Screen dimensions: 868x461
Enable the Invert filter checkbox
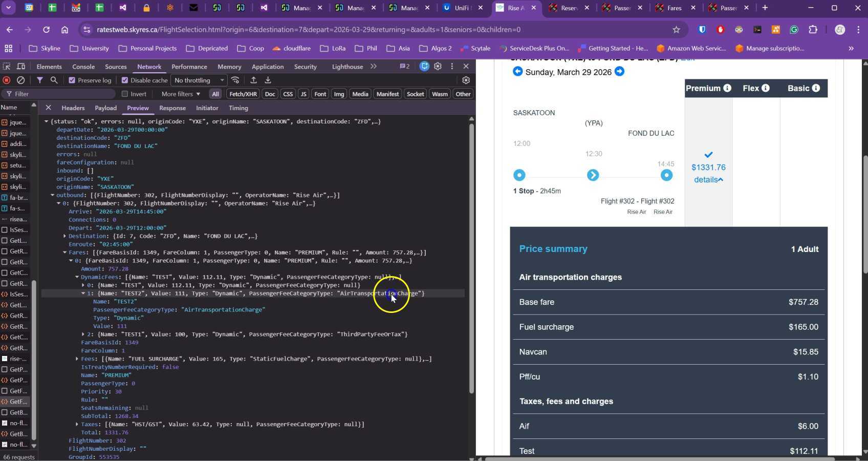coord(125,94)
